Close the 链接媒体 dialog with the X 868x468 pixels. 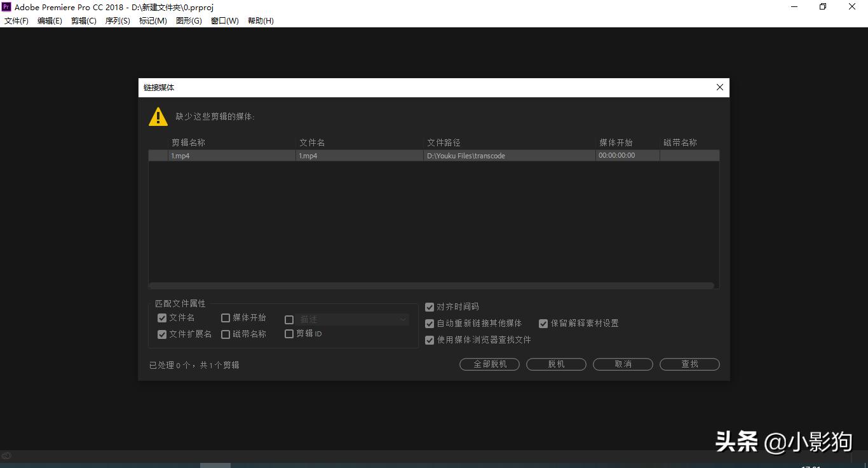click(x=719, y=88)
